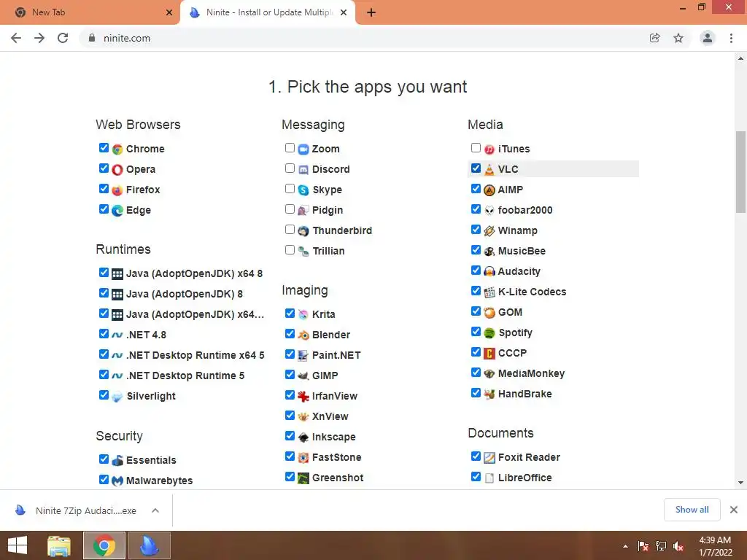Image resolution: width=747 pixels, height=560 pixels.
Task: Uncheck the Krita checkbox
Action: coord(290,314)
